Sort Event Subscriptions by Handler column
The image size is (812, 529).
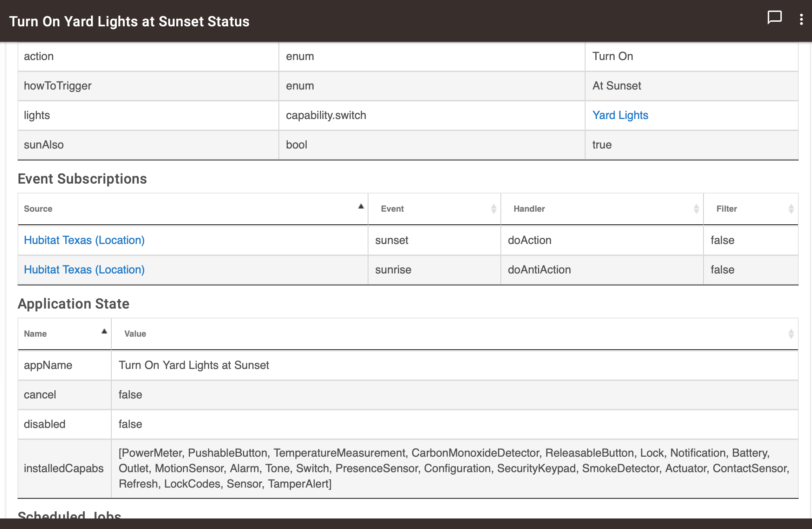pos(602,209)
